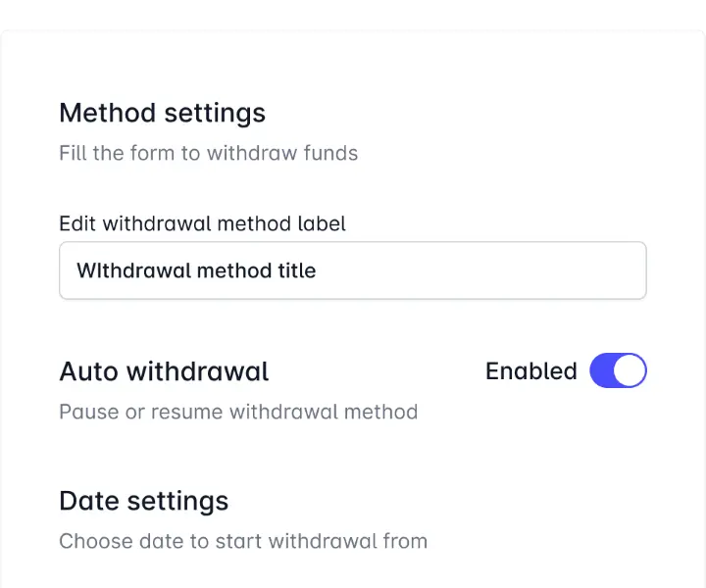Click the 'Date settings' heading

[x=143, y=501]
